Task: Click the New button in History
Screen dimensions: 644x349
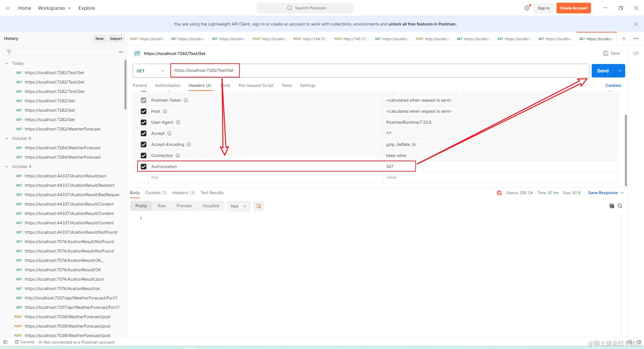Action: point(99,39)
